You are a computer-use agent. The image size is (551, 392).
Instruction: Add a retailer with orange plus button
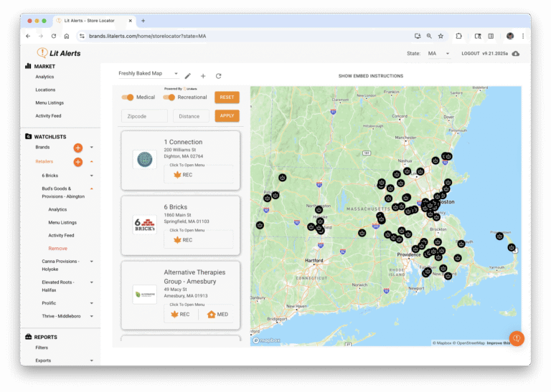78,162
